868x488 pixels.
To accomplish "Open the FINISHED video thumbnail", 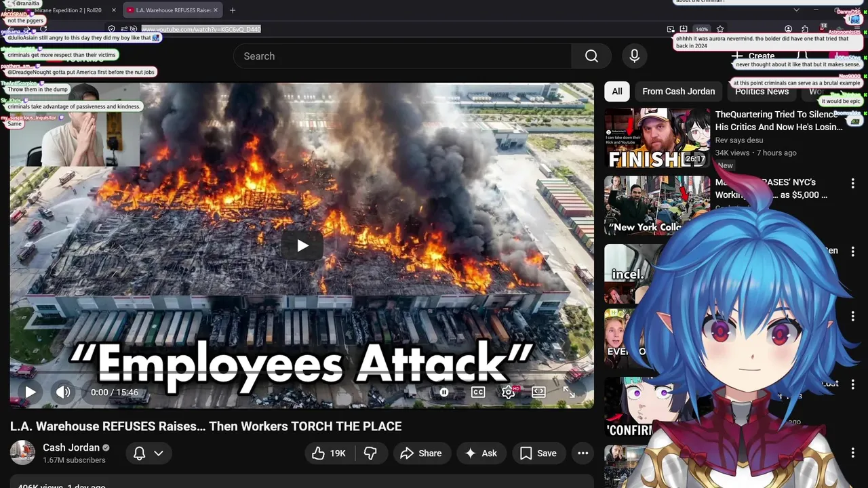I will (x=657, y=138).
